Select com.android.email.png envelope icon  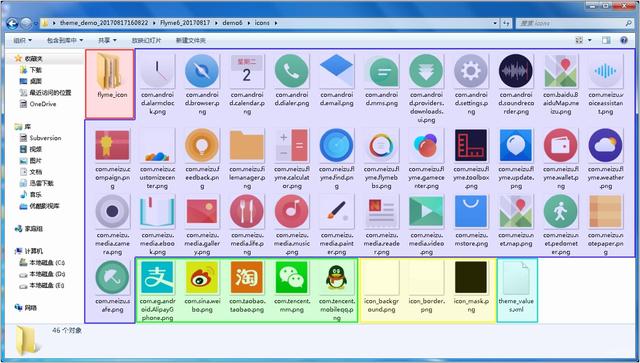click(x=336, y=71)
